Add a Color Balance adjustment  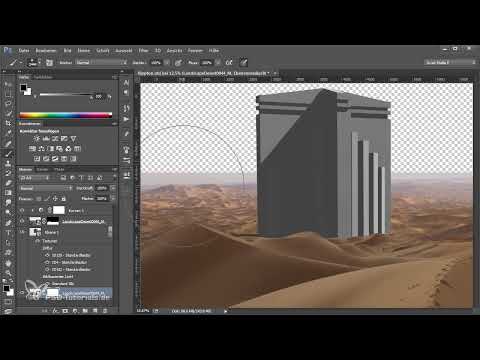[42, 149]
